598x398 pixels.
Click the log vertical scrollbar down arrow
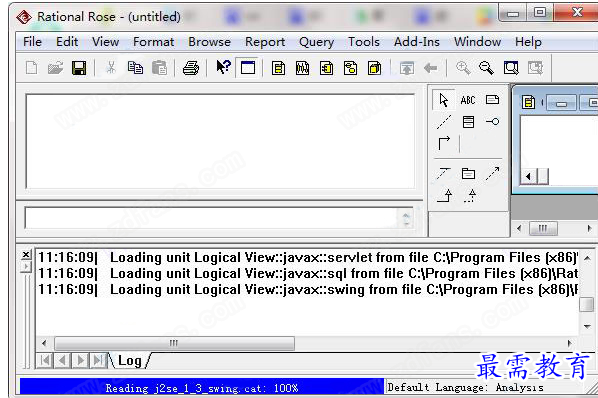click(587, 326)
